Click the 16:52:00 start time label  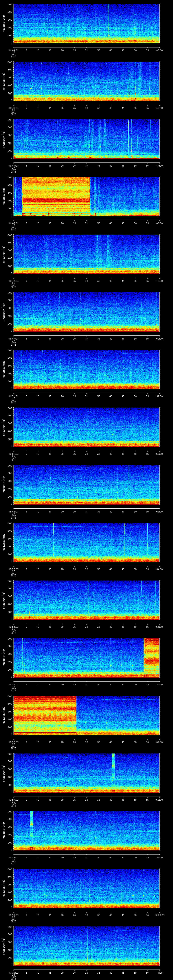point(14,511)
